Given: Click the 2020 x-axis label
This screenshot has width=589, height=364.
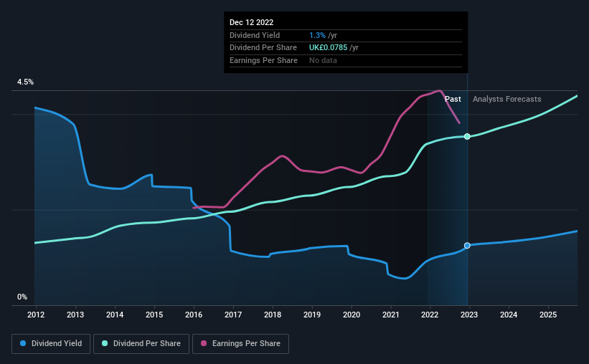Looking at the screenshot, I should (352, 315).
